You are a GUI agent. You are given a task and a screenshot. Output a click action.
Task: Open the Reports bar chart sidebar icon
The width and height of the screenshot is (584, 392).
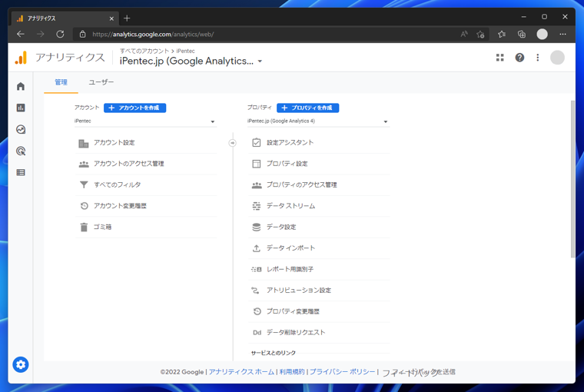pos(21,108)
